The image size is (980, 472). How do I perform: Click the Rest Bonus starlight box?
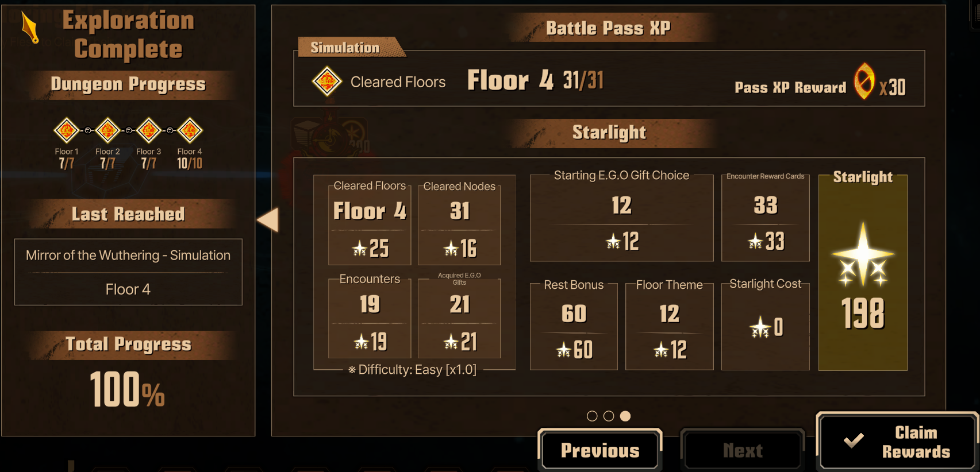click(574, 326)
